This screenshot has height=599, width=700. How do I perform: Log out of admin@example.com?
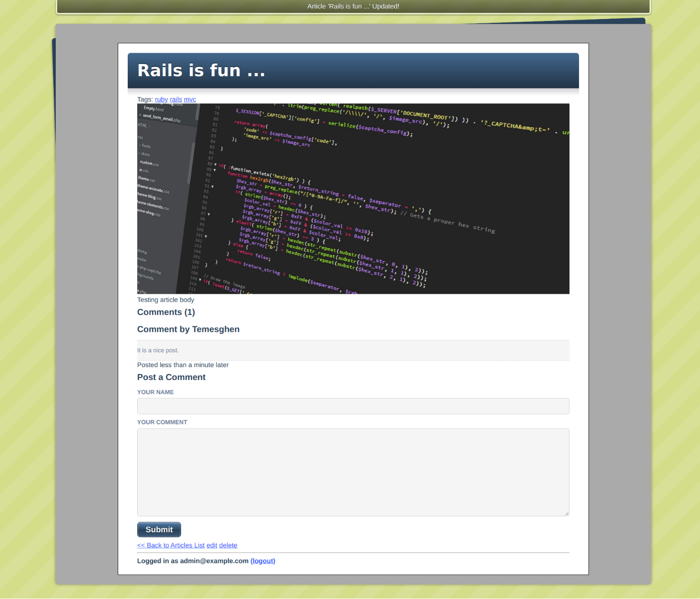tap(263, 561)
